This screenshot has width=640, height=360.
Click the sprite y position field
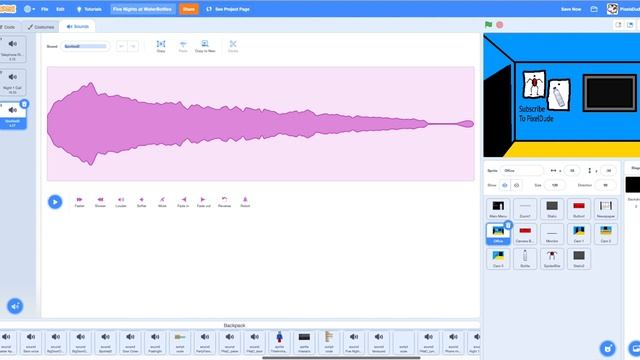coord(608,171)
